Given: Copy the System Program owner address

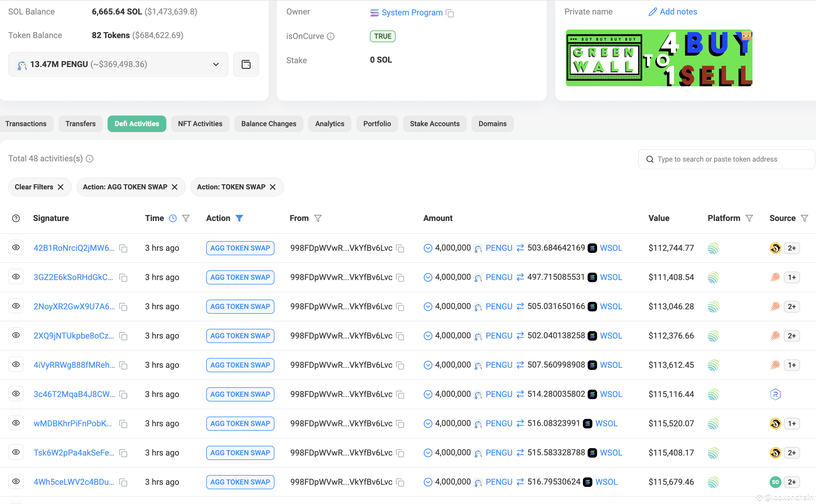Looking at the screenshot, I should [450, 13].
